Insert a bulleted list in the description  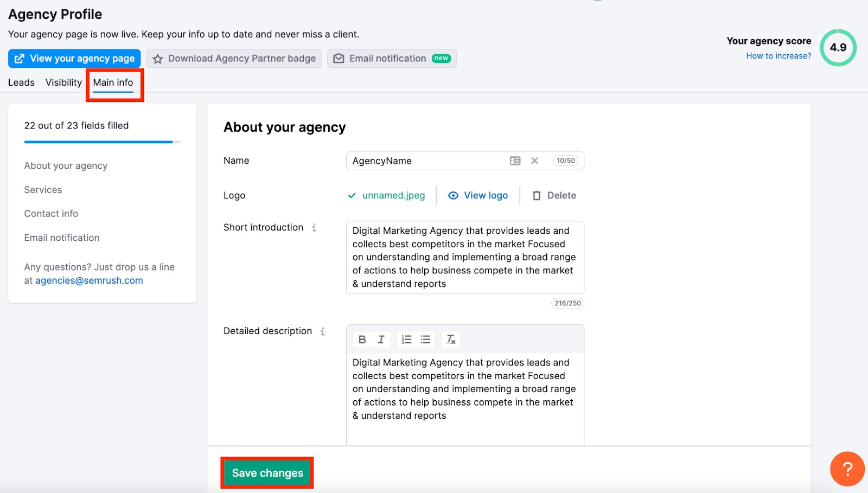coord(425,340)
